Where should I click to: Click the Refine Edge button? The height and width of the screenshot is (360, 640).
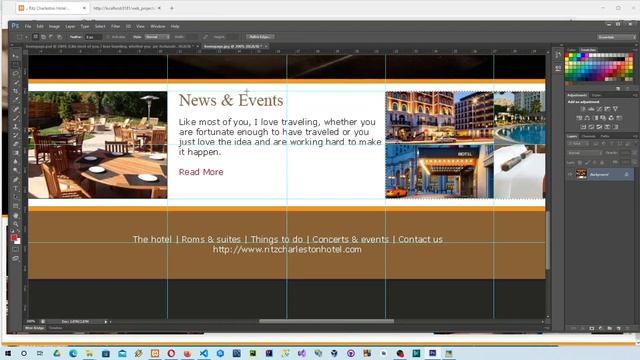[x=260, y=37]
